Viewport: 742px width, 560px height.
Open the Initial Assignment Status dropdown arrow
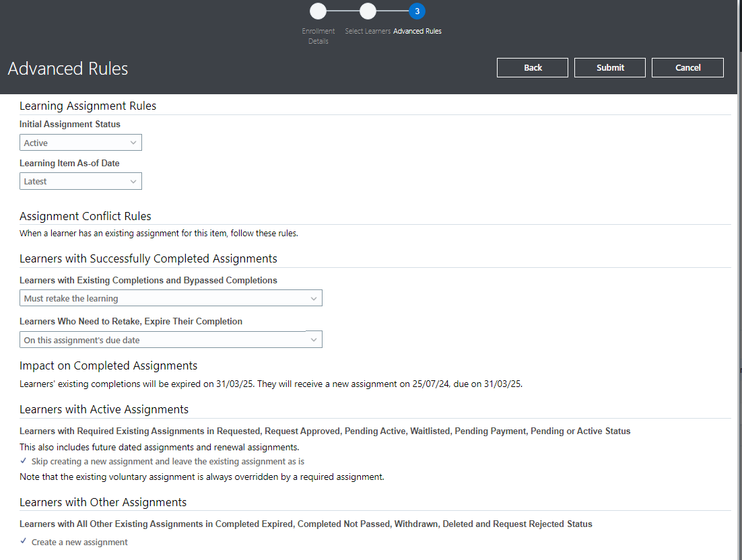pos(133,142)
